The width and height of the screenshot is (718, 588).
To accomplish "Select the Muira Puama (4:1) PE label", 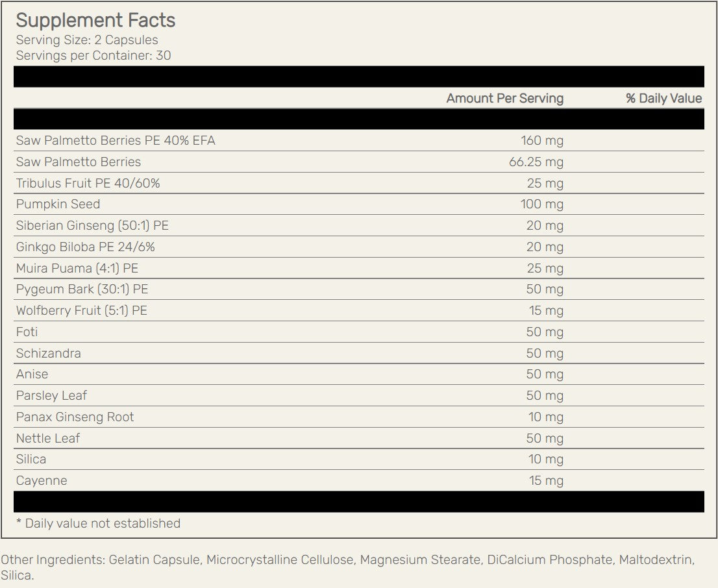I will click(77, 268).
